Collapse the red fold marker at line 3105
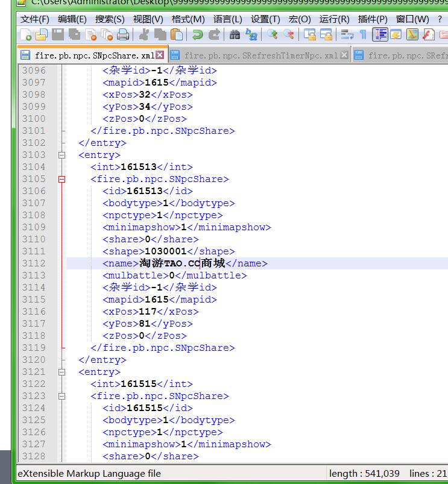448x484 pixels. 62,179
